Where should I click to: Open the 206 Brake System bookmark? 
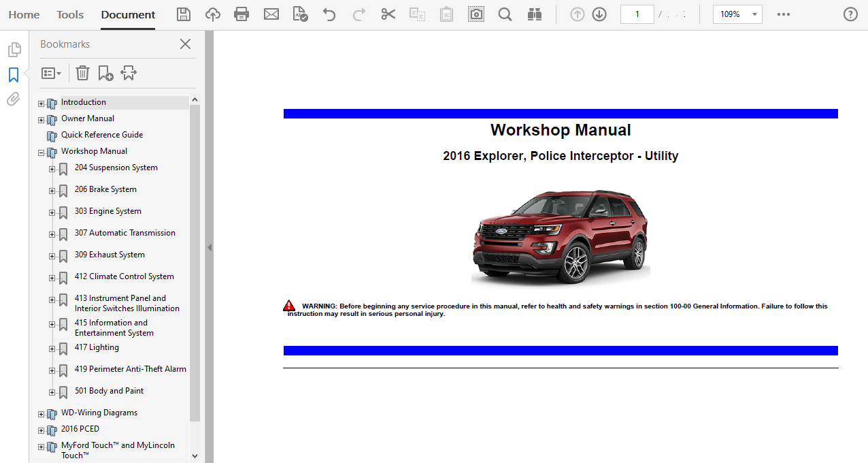click(105, 189)
